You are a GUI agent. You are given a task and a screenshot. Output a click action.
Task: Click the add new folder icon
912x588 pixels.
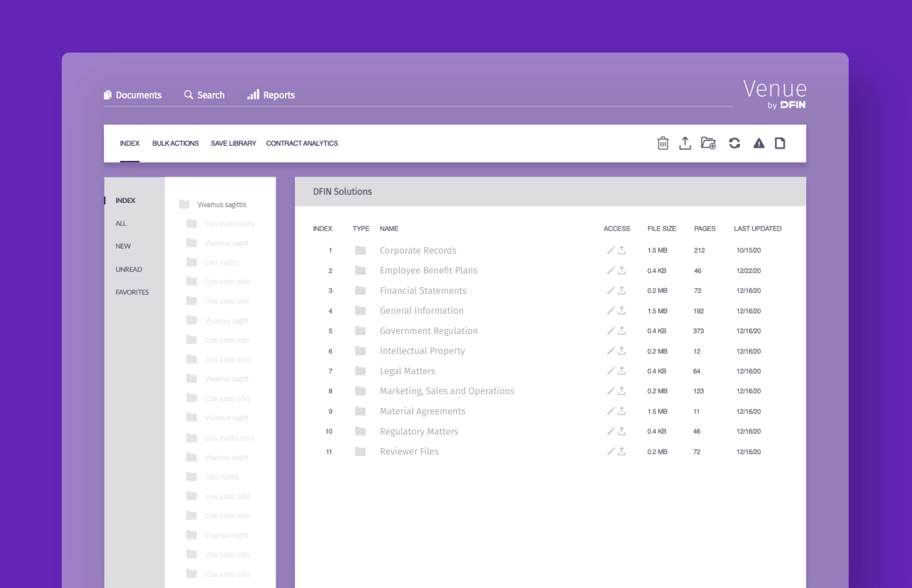(x=709, y=143)
